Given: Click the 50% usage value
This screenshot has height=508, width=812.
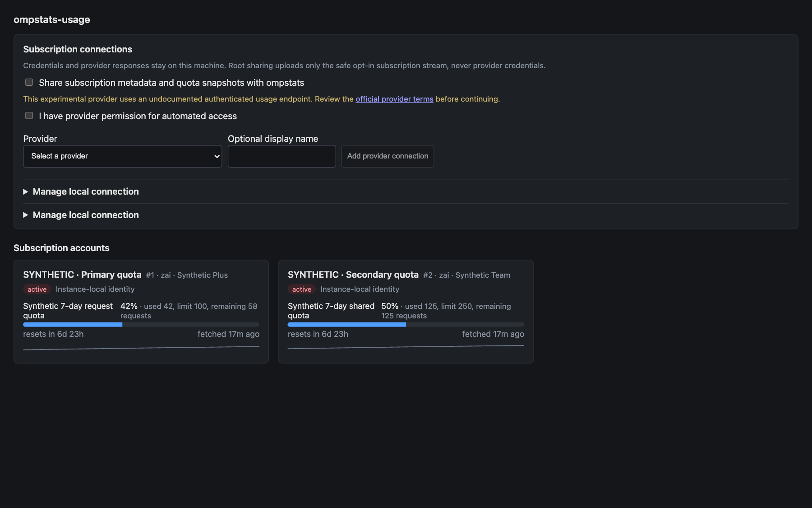Looking at the screenshot, I should tap(390, 306).
